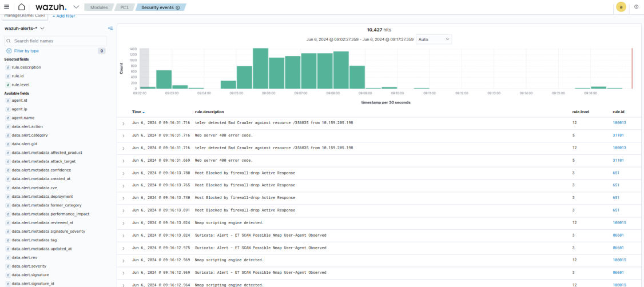The height and width of the screenshot is (287, 644).
Task: Select the data.alert.rev field
Action: coord(25,257)
